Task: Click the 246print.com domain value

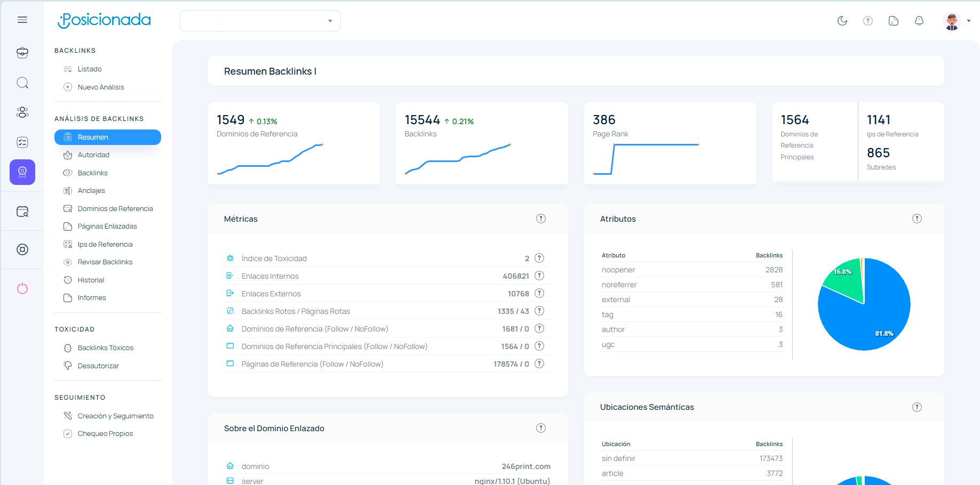Action: tap(526, 466)
